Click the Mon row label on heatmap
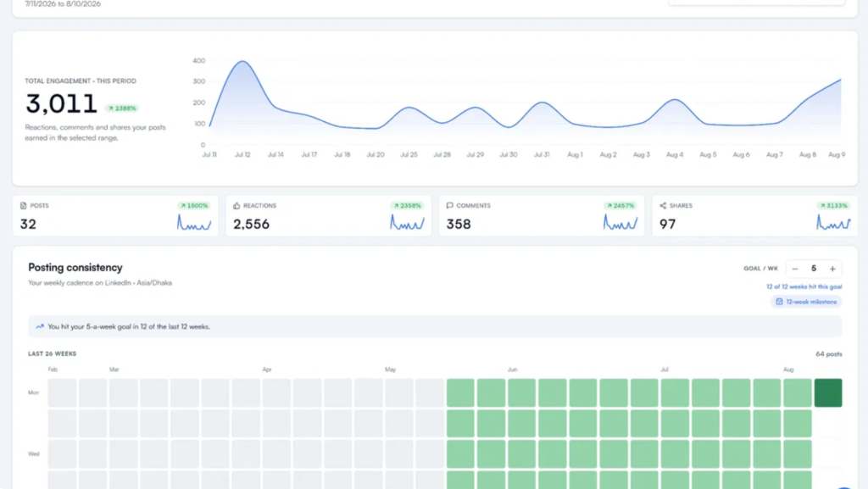The height and width of the screenshot is (489, 868). click(x=34, y=392)
